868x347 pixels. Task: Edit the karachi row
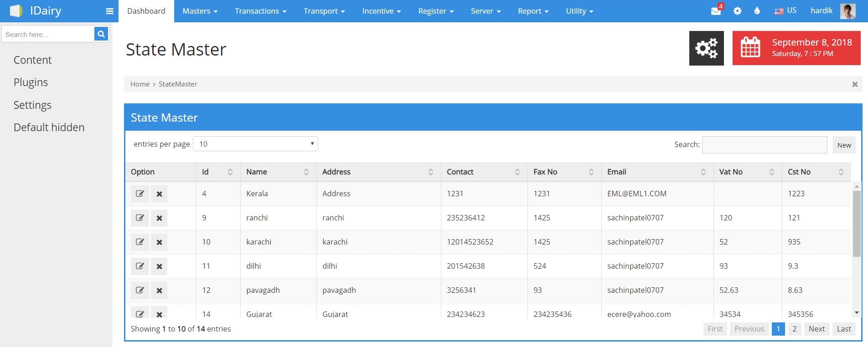140,242
